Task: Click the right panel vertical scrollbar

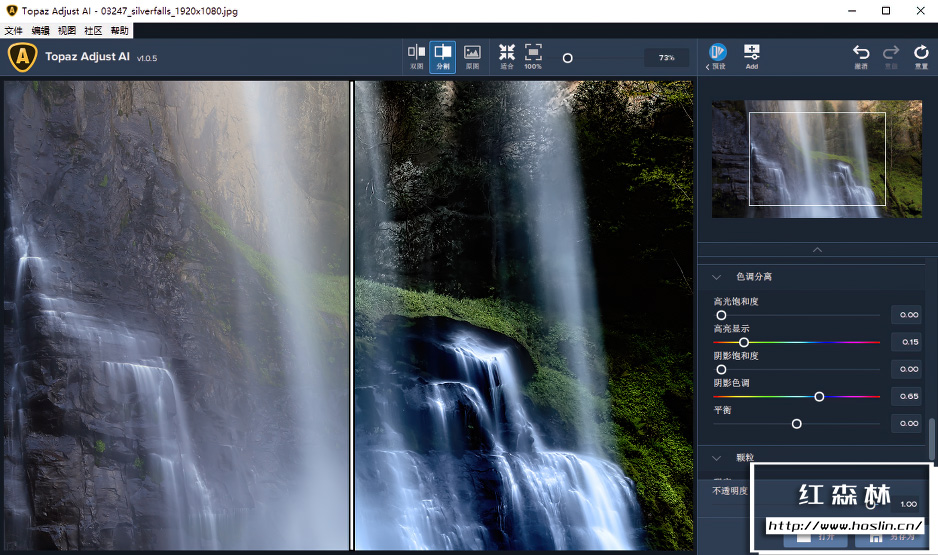Action: (931, 440)
